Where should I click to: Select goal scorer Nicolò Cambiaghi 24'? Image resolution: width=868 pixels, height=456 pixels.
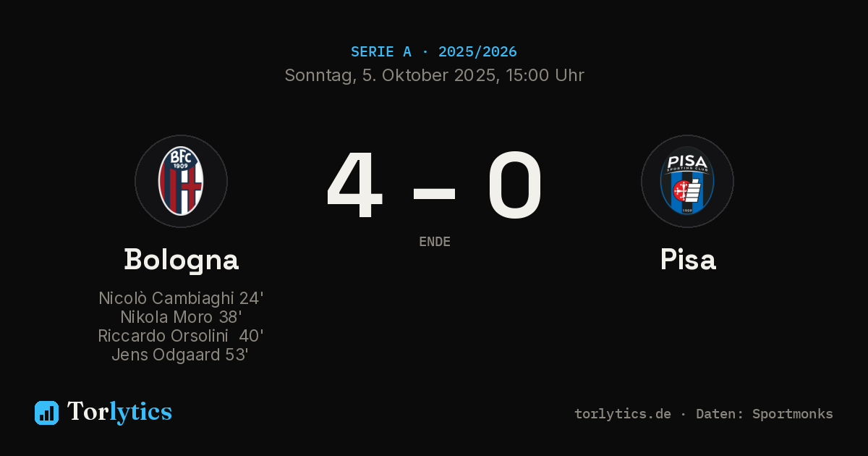click(181, 298)
